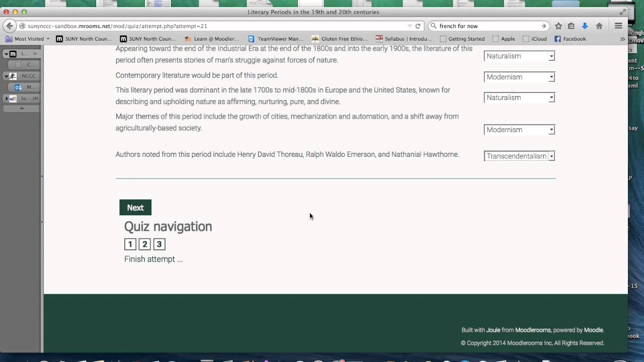Screen dimensions: 644x362
Task: Click the globe site identity icon
Action: [x=23, y=26]
